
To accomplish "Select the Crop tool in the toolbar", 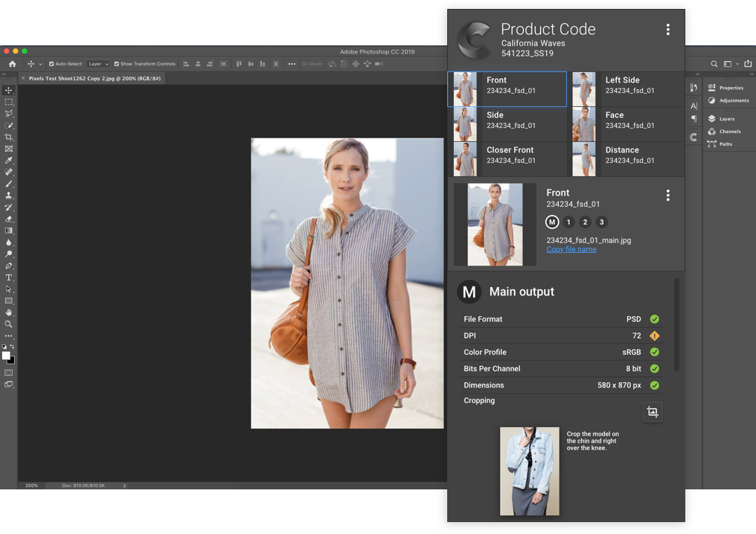I will pyautogui.click(x=9, y=138).
